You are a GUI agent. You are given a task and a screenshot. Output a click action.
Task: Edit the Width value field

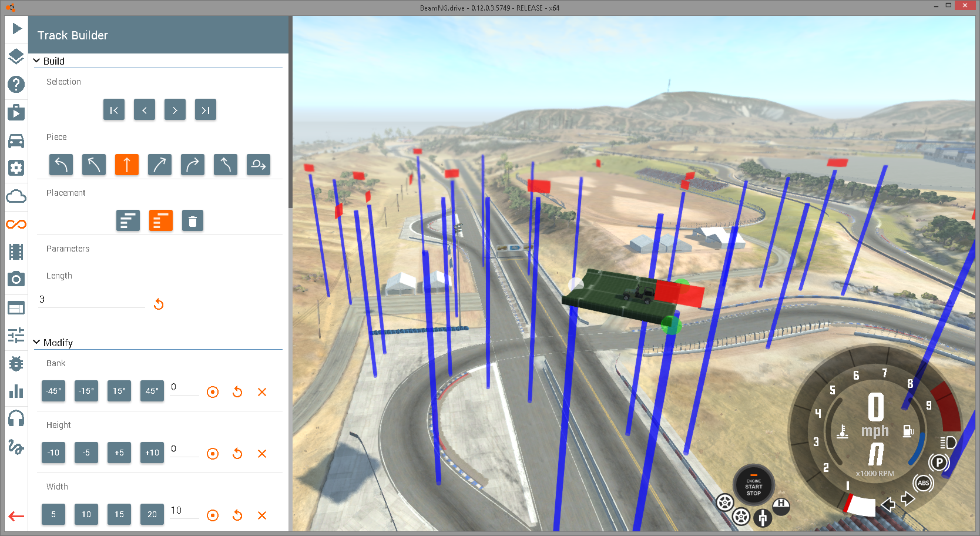coord(184,511)
